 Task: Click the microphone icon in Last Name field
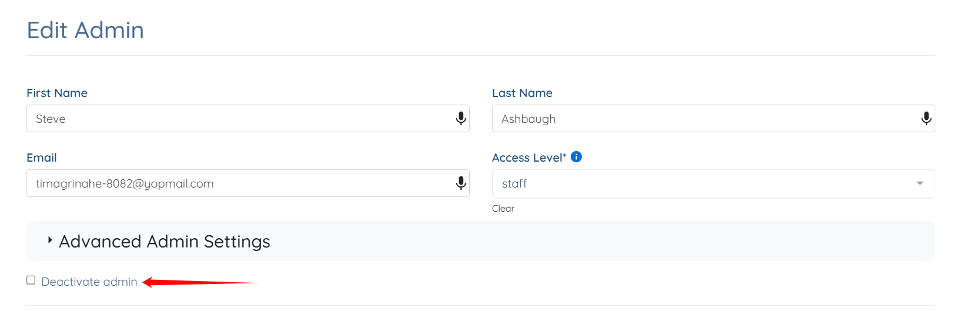click(x=926, y=119)
